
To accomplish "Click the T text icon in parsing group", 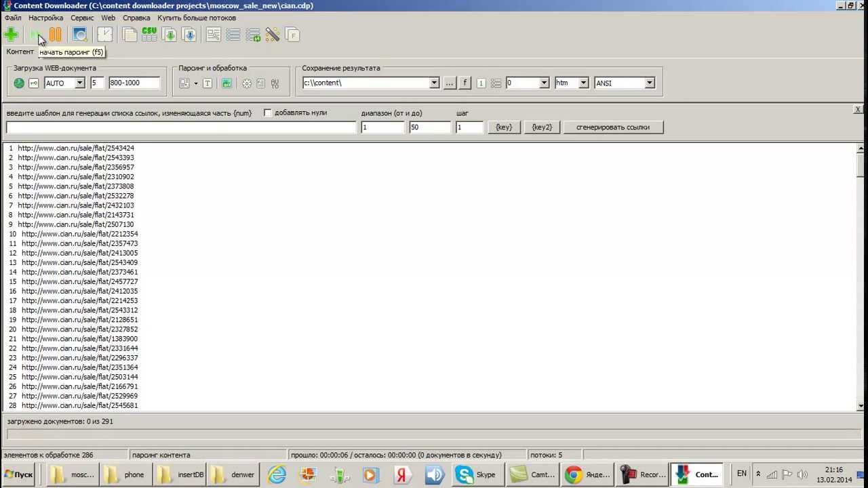I will pyautogui.click(x=208, y=83).
